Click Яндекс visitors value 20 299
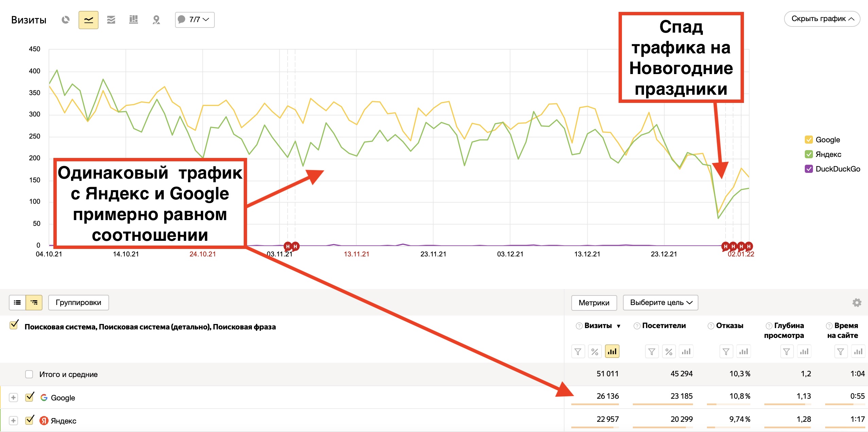The height and width of the screenshot is (432, 868). coord(682,419)
